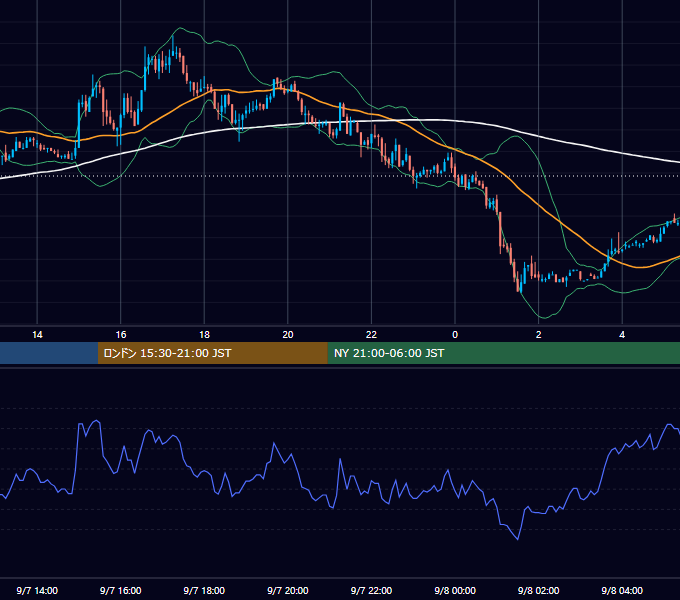Click the 4 hour axis label
The image size is (680, 600).
(x=622, y=335)
